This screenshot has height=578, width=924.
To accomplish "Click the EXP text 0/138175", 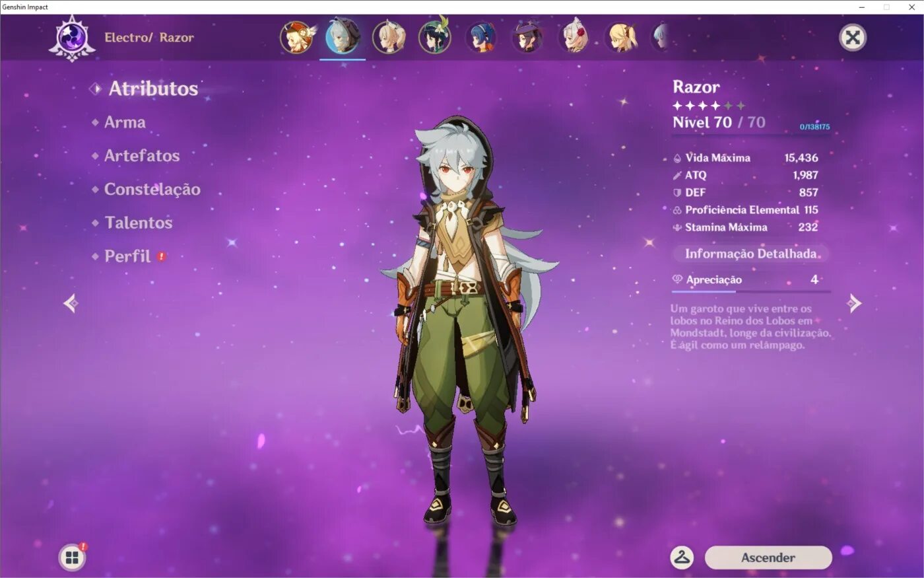I will click(x=814, y=127).
